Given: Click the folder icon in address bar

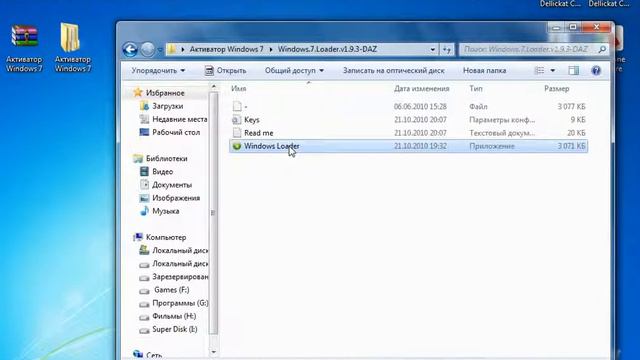Looking at the screenshot, I should (x=172, y=49).
